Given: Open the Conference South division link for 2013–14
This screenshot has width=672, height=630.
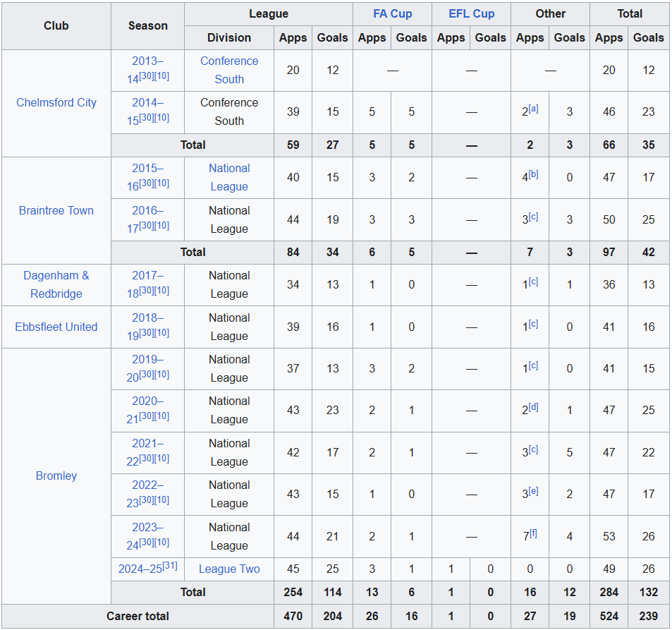Looking at the screenshot, I should pyautogui.click(x=229, y=70).
